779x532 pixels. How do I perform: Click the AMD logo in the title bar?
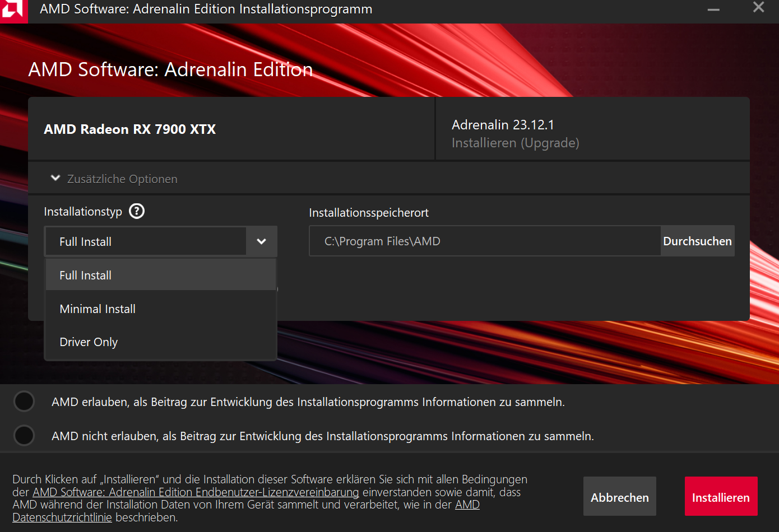13,11
